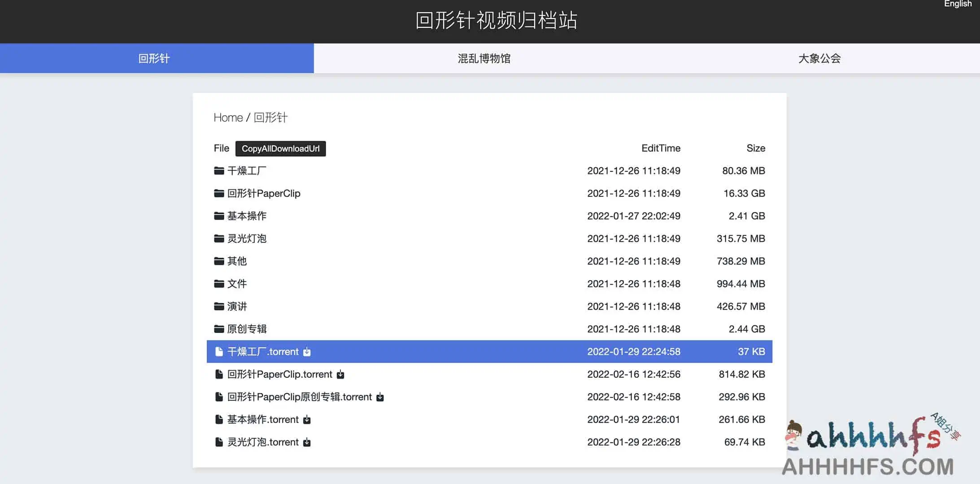Open the 其他 folder
The height and width of the screenshot is (484, 980).
[x=236, y=261]
